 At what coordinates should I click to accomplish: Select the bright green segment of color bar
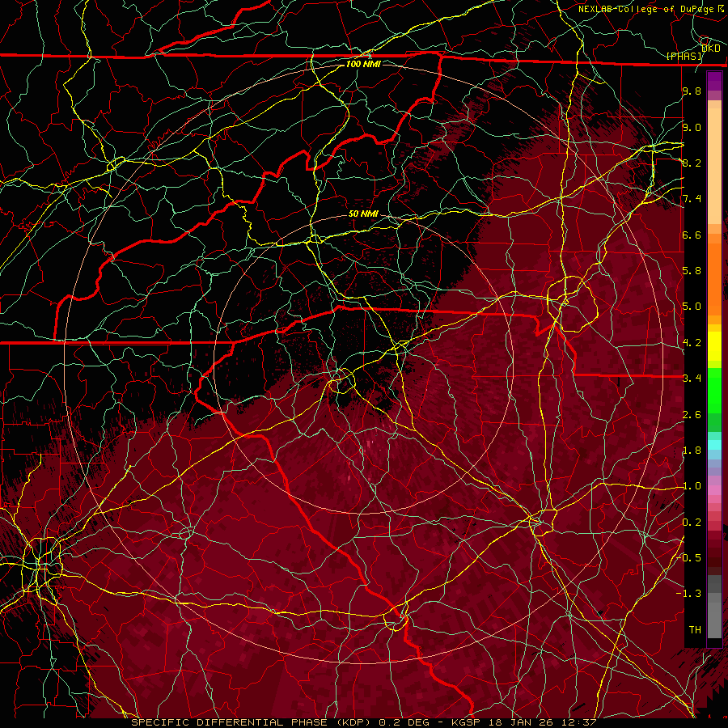714,390
